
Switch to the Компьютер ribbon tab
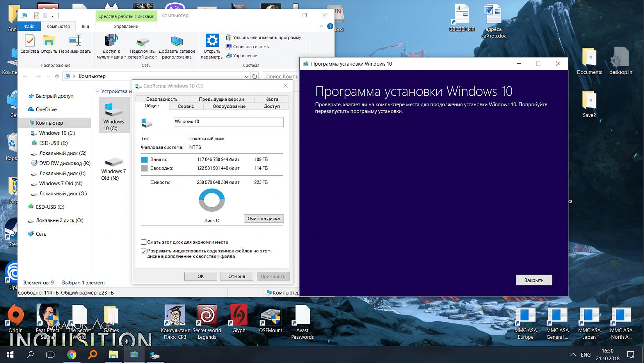[x=58, y=26]
